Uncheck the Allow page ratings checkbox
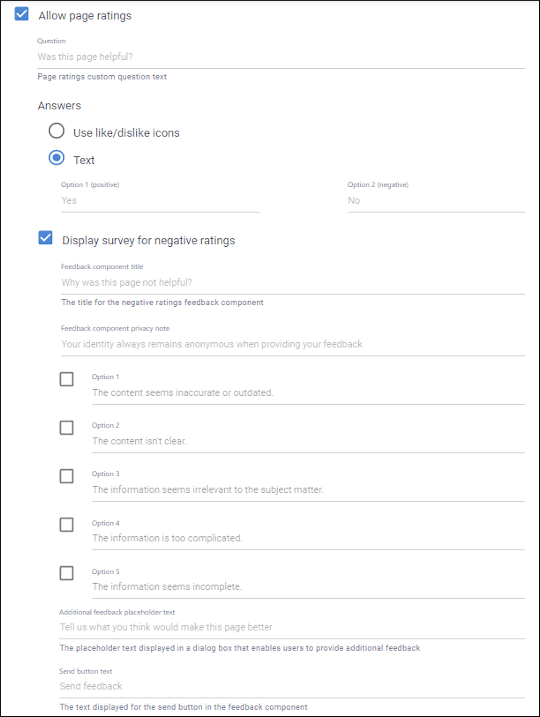The width and height of the screenshot is (540, 717). pyautogui.click(x=21, y=14)
